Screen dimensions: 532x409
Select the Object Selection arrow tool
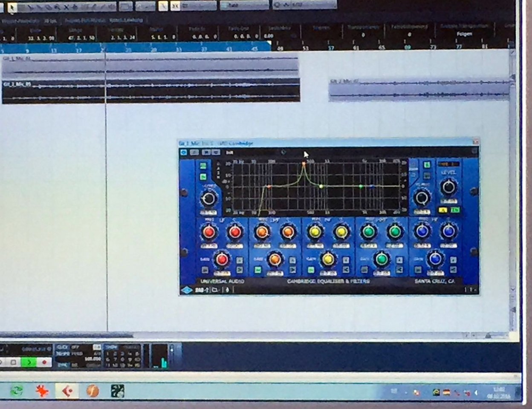(x=12, y=7)
